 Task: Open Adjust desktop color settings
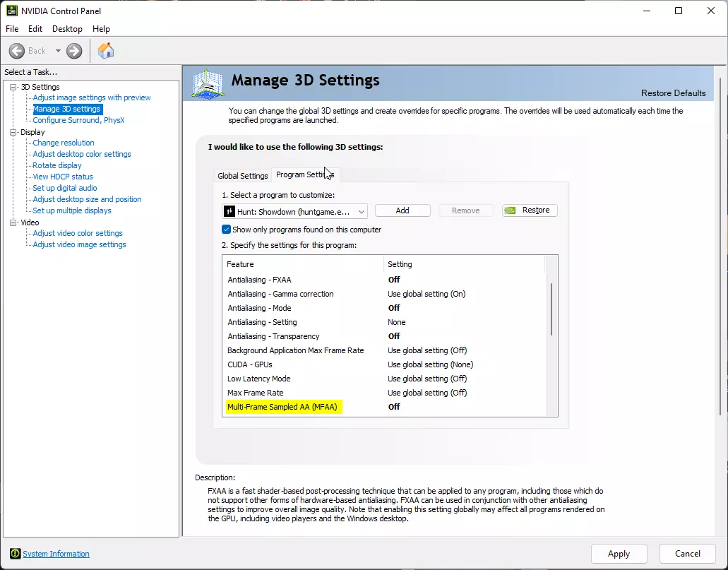[x=82, y=154]
